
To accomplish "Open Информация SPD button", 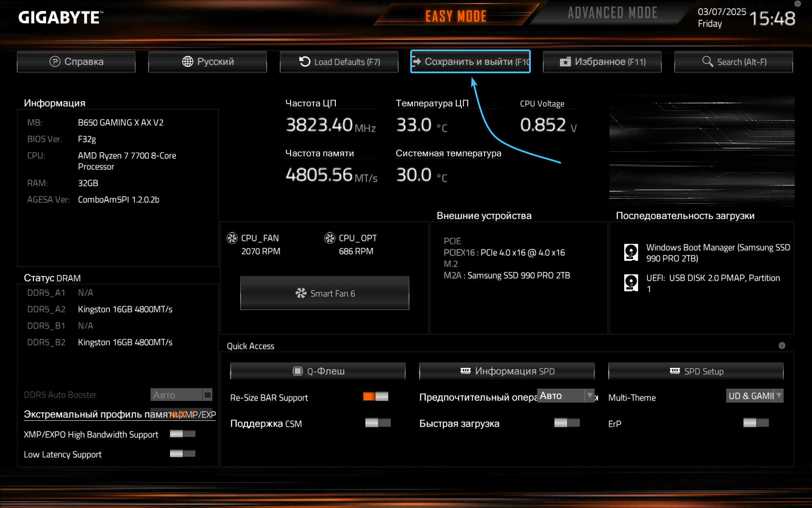I will tap(507, 371).
